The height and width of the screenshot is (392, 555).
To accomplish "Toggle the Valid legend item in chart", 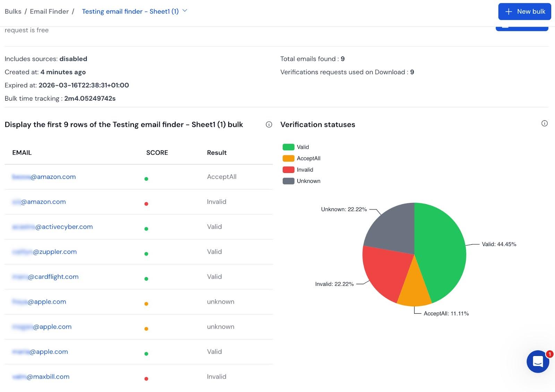I will 302,147.
